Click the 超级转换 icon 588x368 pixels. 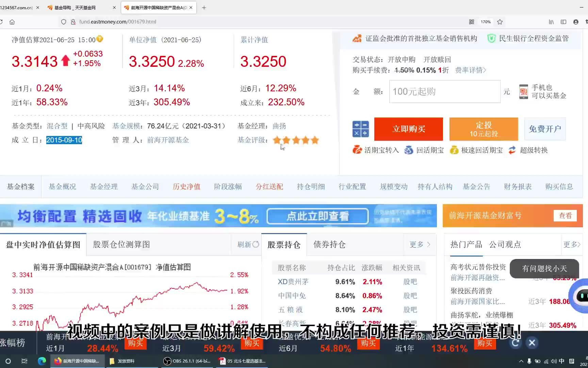(x=512, y=150)
